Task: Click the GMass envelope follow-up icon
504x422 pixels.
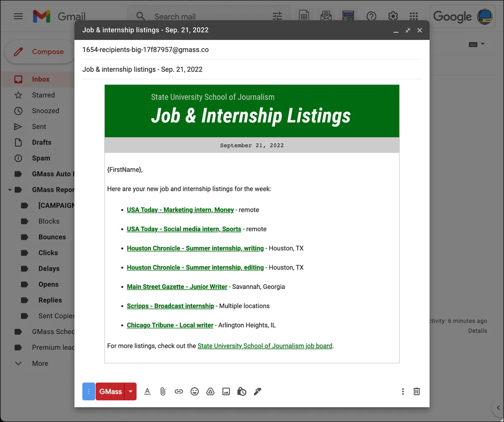Action: (326, 16)
